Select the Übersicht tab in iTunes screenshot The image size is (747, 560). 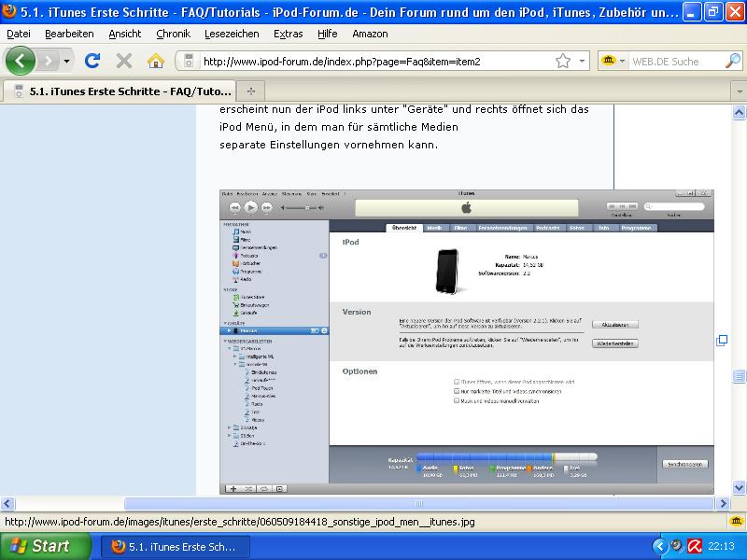pos(404,228)
